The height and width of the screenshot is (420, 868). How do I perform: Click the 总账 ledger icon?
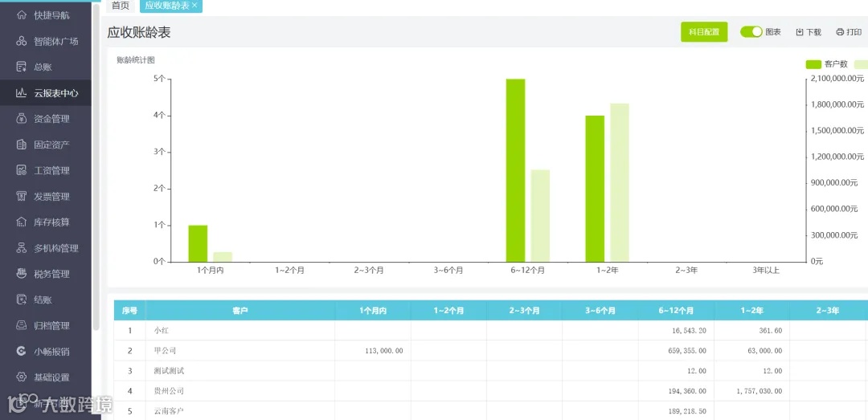click(22, 67)
